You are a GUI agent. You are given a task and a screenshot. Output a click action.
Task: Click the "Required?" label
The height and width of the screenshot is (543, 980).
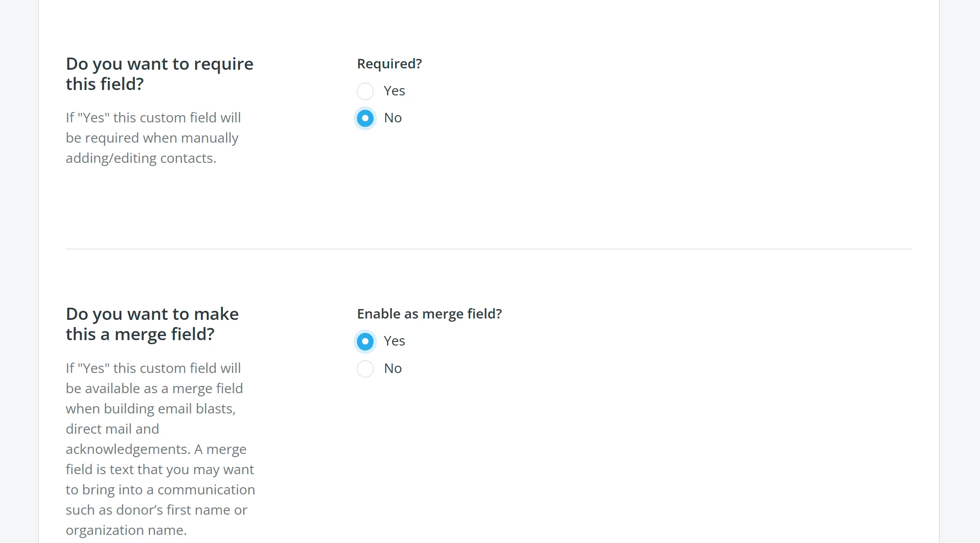coord(389,64)
